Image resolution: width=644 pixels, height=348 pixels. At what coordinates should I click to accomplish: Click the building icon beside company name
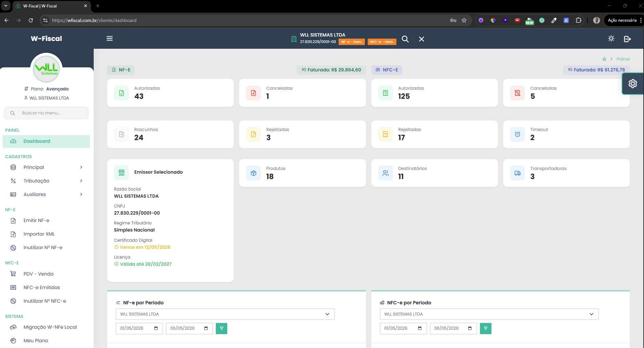pos(294,39)
